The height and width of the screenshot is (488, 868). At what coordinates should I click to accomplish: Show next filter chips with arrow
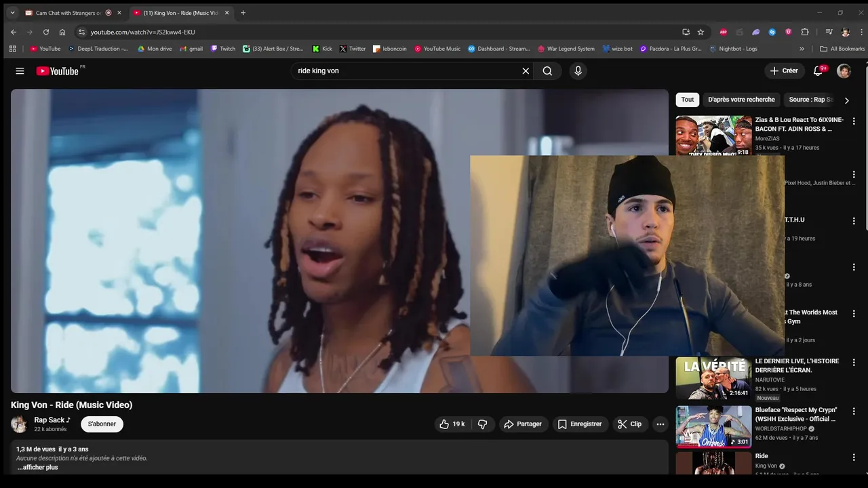tap(846, 100)
